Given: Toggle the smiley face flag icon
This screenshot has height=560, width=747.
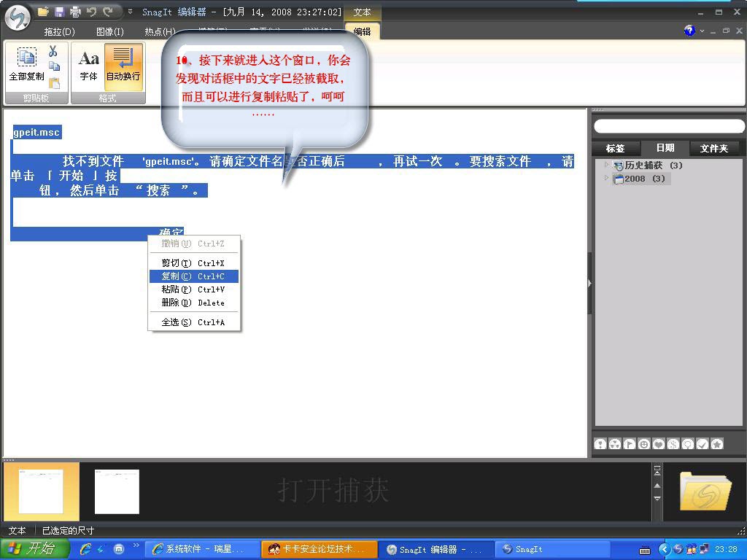Looking at the screenshot, I should click(644, 444).
